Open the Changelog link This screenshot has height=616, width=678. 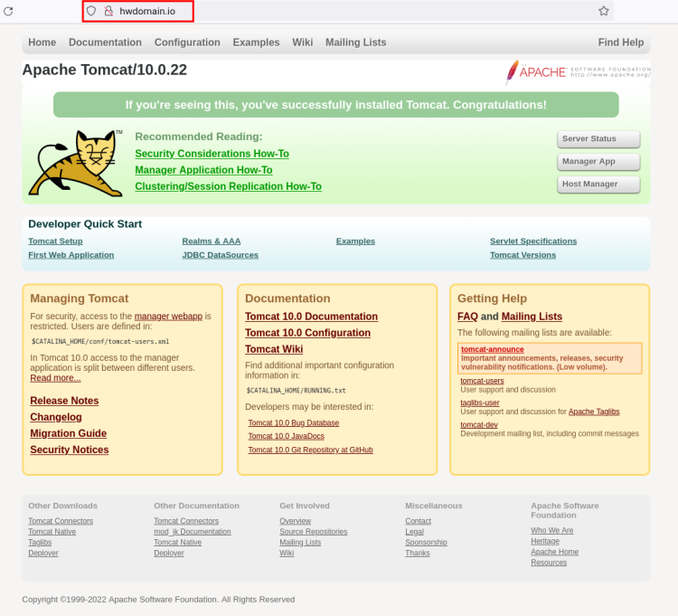click(56, 417)
